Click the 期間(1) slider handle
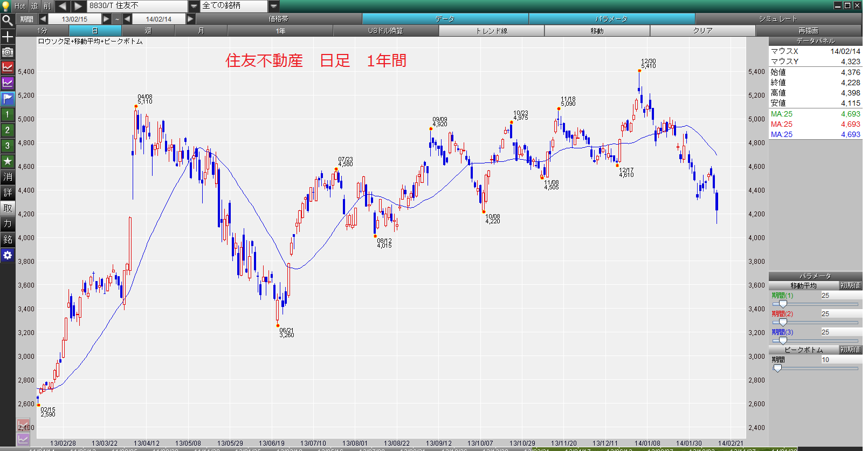 tap(783, 304)
